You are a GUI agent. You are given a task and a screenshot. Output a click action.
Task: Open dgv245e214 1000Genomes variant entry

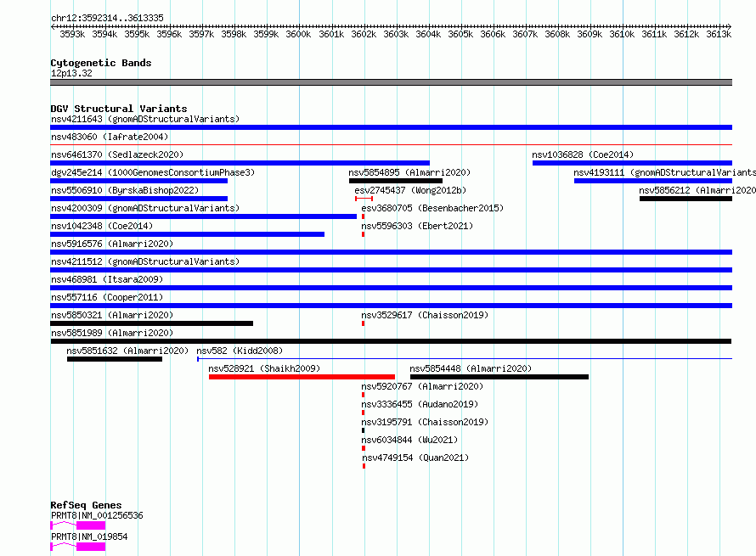pos(153,172)
